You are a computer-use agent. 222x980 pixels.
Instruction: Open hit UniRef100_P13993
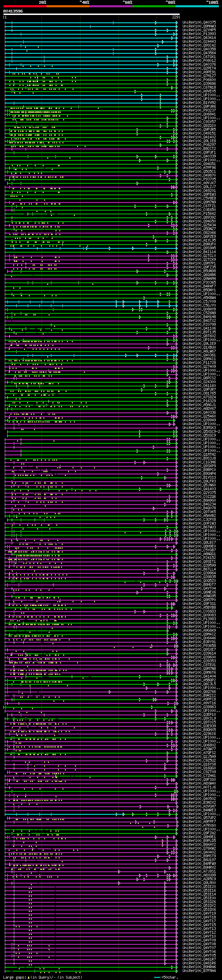[x=199, y=34]
